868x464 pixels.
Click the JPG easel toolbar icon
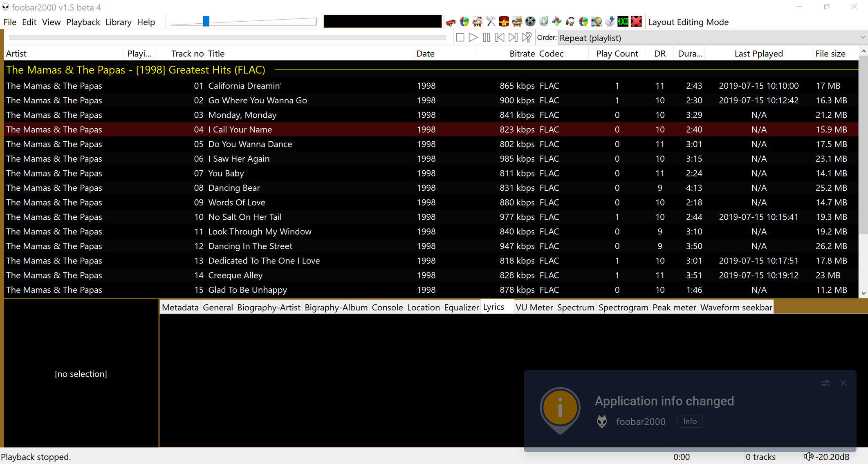tap(478, 22)
